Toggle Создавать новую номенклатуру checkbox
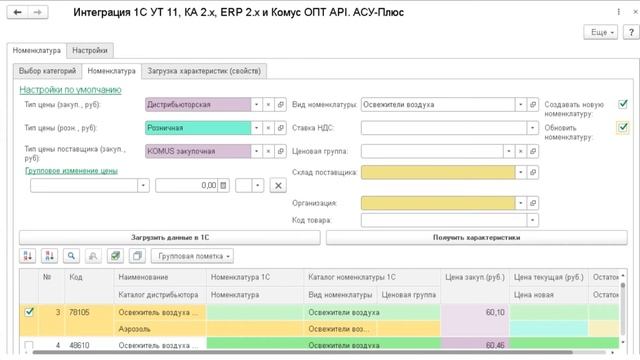 pyautogui.click(x=623, y=104)
